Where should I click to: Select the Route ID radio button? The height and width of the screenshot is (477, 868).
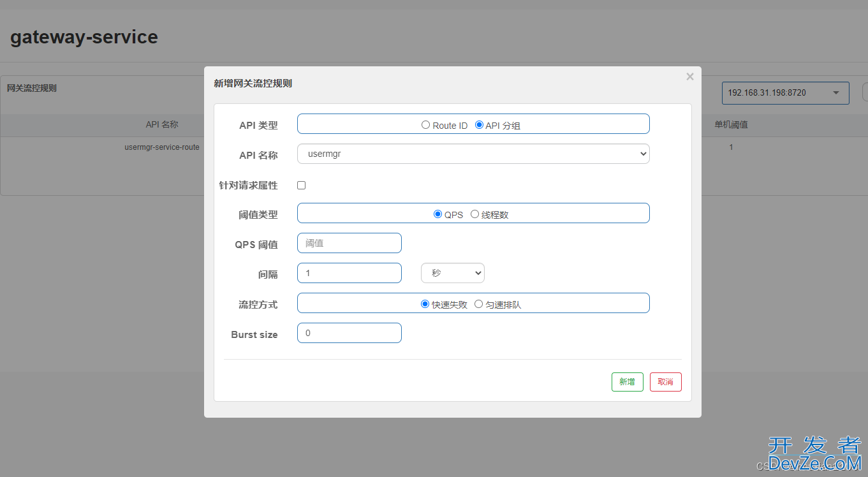pyautogui.click(x=425, y=125)
